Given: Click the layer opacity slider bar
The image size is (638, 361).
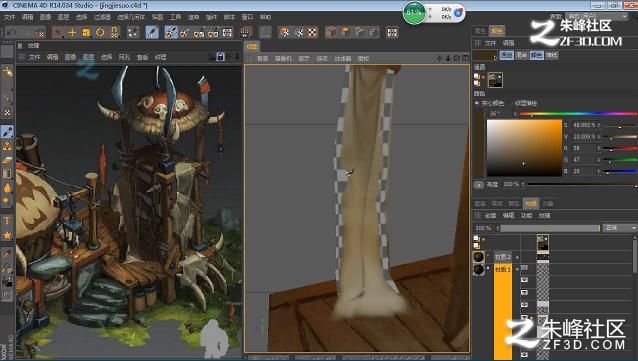Looking at the screenshot, I should tap(551, 228).
